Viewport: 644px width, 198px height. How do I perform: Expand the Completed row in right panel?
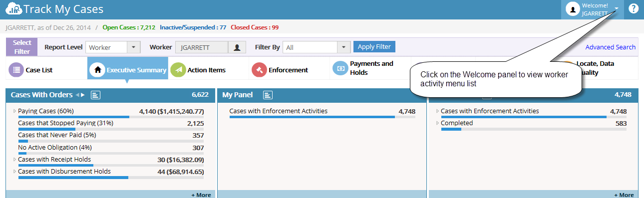click(x=438, y=123)
